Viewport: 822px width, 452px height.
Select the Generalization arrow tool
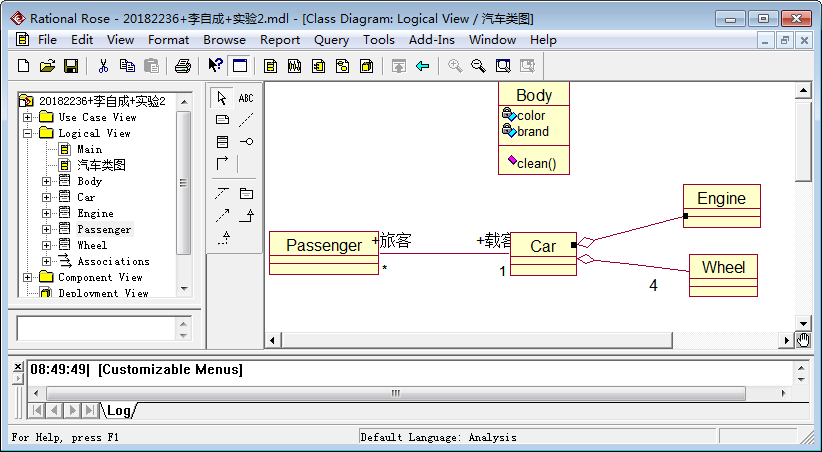[246, 215]
